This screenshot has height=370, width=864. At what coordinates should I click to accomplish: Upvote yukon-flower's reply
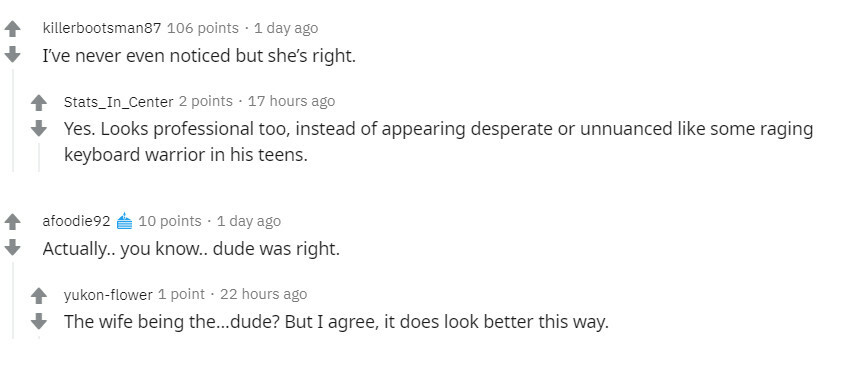pos(39,296)
